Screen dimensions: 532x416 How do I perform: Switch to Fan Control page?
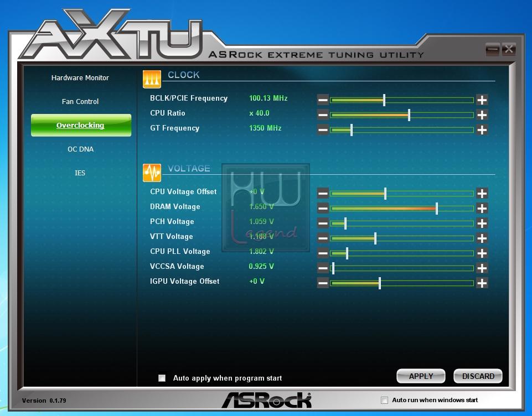point(80,101)
